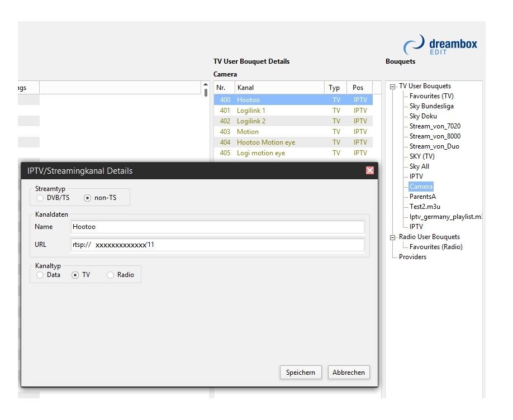This screenshot has height=420, width=513.
Task: Select the non-TS stream type radio button
Action: 87,198
